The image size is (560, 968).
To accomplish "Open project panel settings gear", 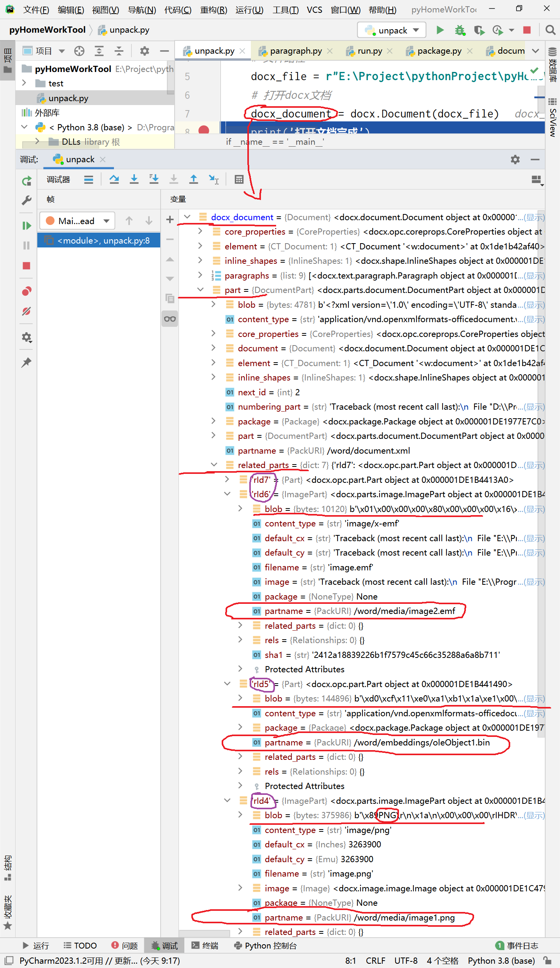I will click(145, 51).
